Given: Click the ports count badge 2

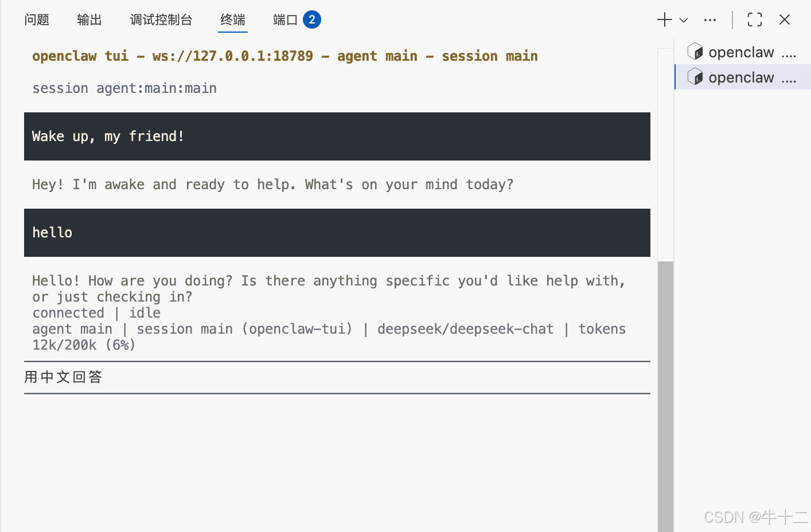Looking at the screenshot, I should 312,19.
